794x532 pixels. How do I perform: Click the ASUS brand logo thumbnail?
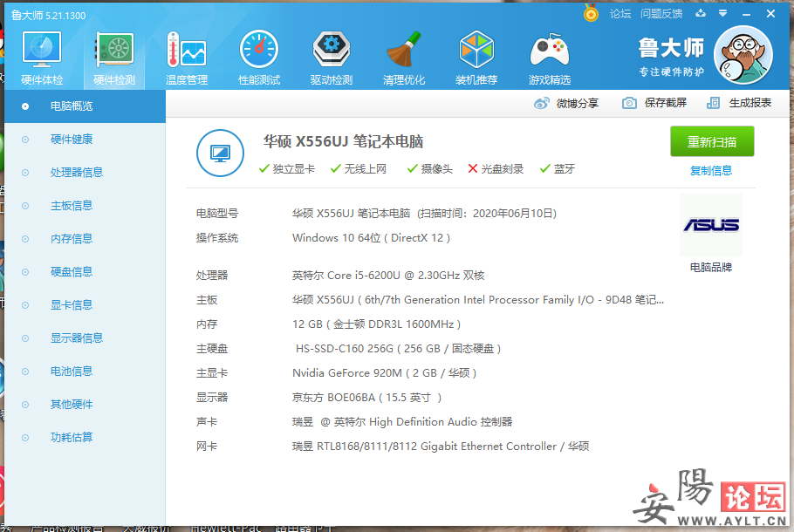tap(711, 225)
